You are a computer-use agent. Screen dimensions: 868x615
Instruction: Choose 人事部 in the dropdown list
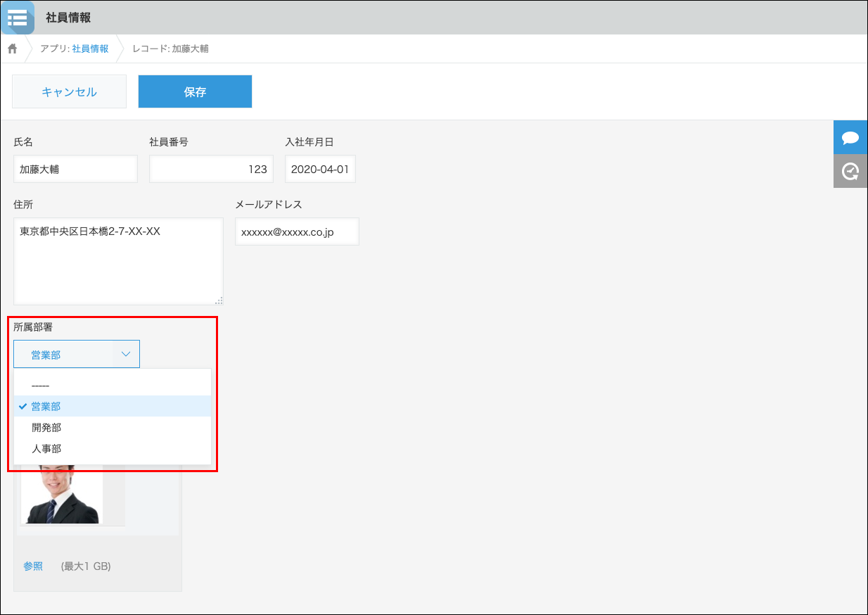[x=113, y=448]
